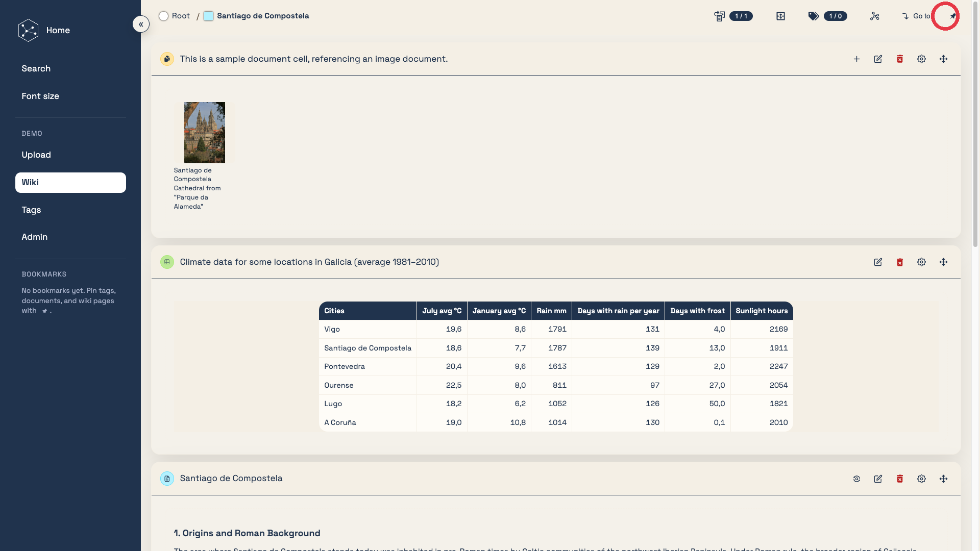Click the Santiago de Compostela color swatch
Image resolution: width=980 pixels, height=551 pixels.
coord(208,16)
